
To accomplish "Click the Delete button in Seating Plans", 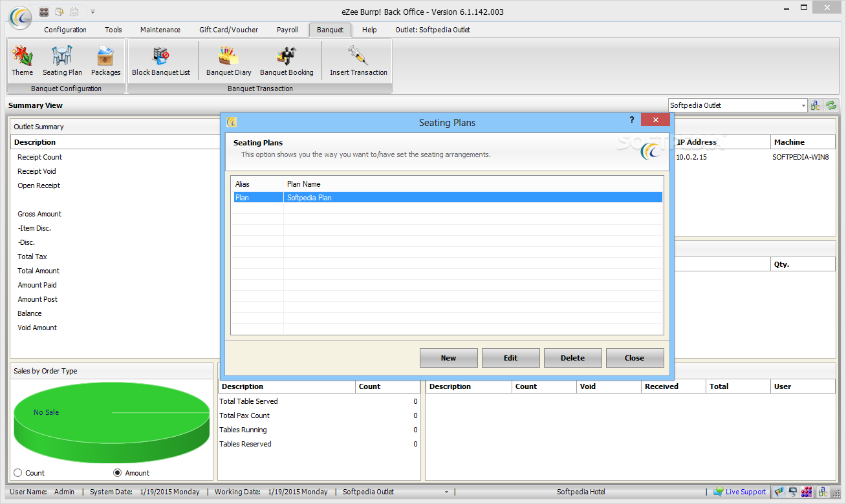I will click(x=572, y=358).
